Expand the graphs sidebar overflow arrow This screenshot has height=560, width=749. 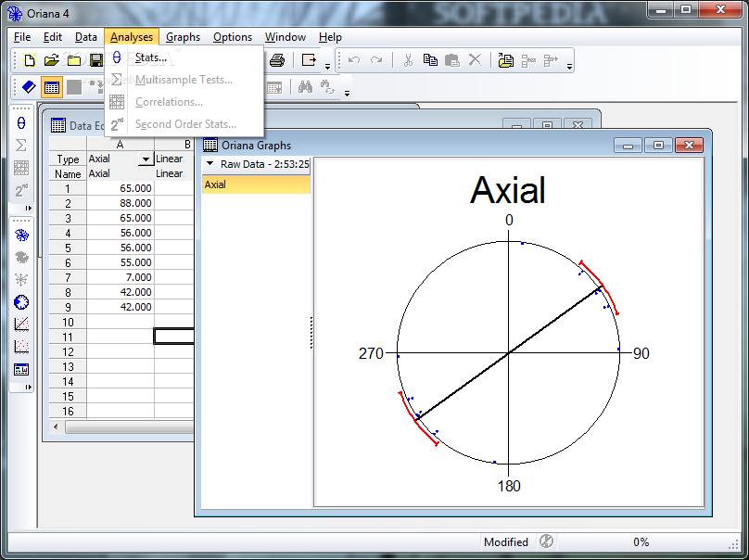pos(28,387)
